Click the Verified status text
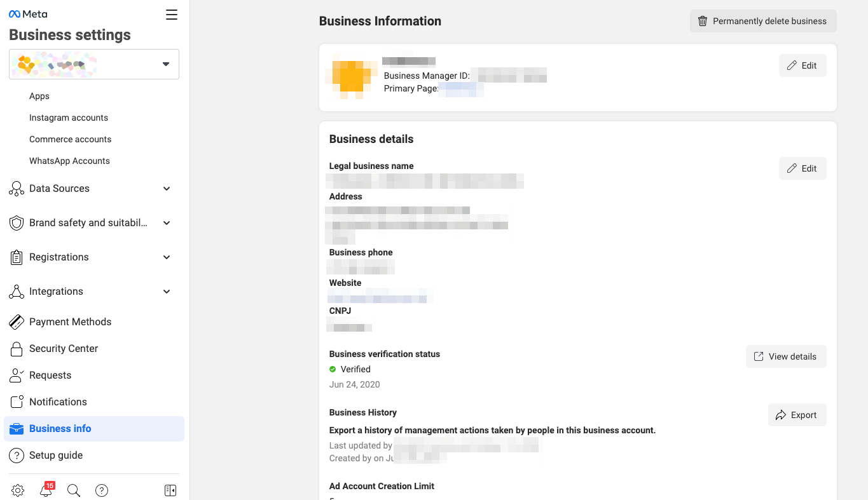The image size is (868, 500). (355, 369)
